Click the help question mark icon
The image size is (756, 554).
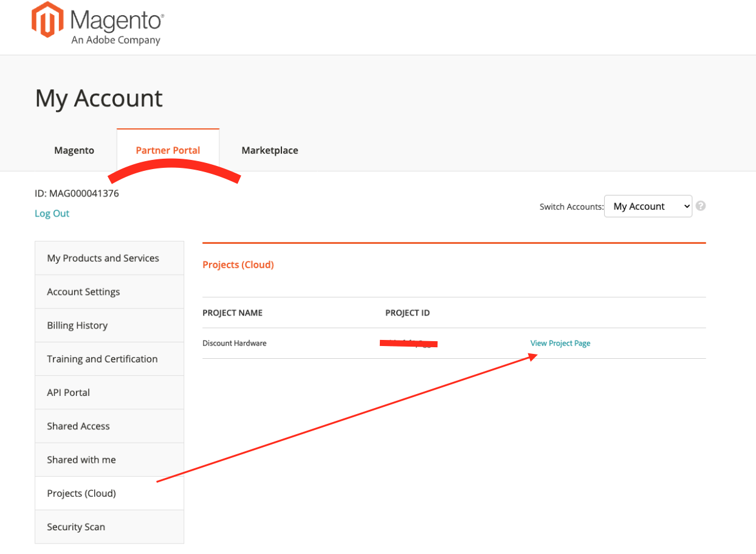tap(701, 206)
